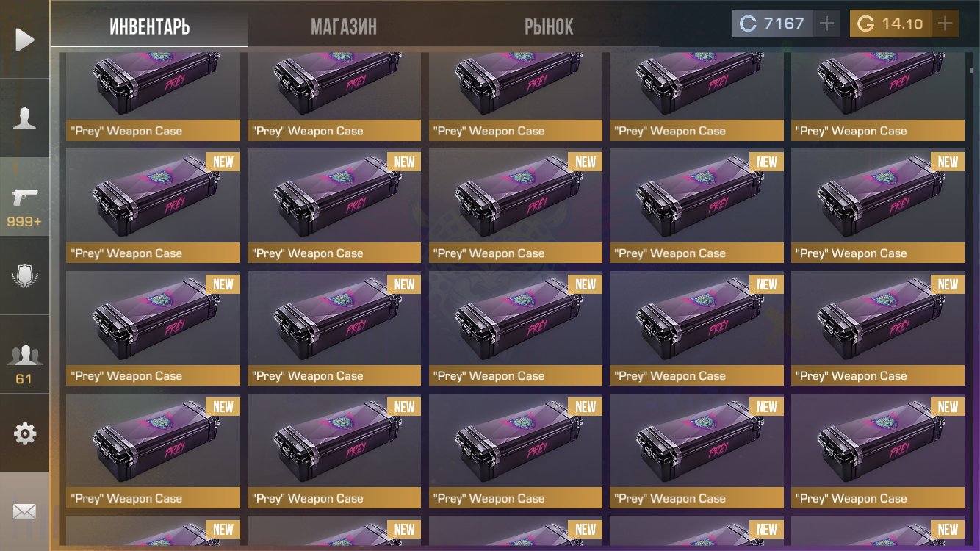980x551 pixels.
Task: Open settings with the gear icon
Action: coord(25,433)
